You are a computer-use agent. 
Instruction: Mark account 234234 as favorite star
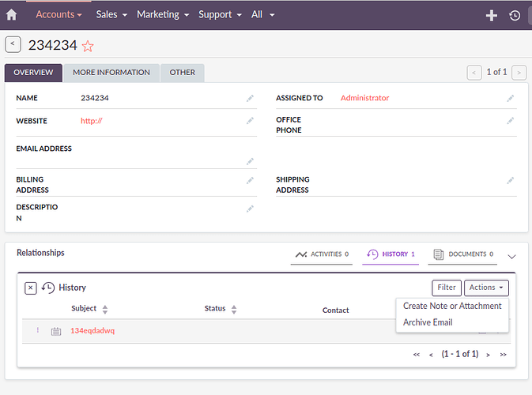pos(88,46)
